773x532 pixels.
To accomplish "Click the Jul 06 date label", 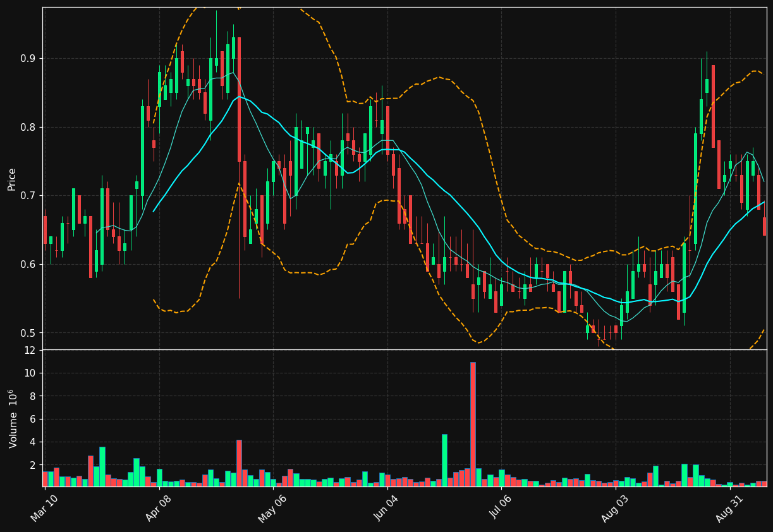I will [x=501, y=508].
